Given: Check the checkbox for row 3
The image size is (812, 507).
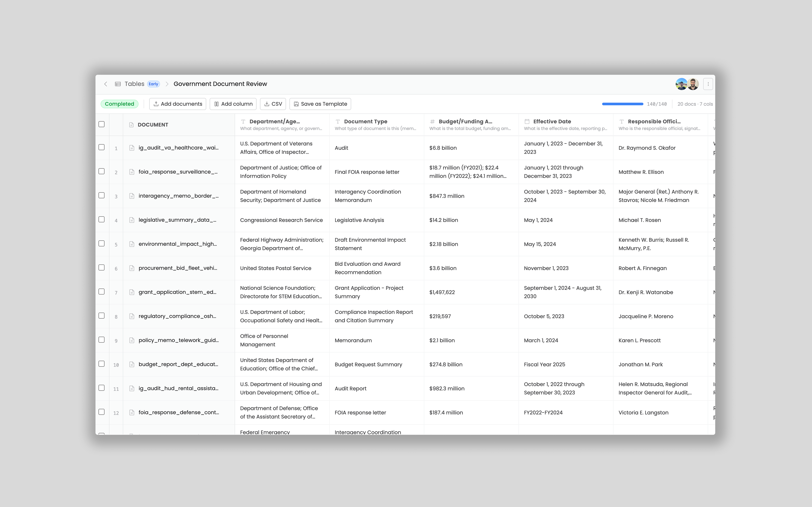Looking at the screenshot, I should click(101, 195).
